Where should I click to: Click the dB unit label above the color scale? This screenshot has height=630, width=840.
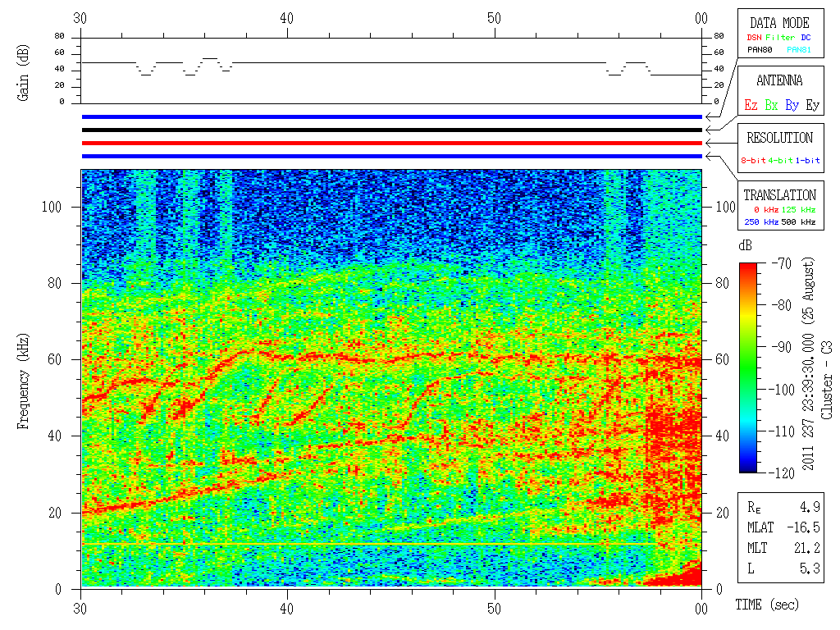coord(745,246)
